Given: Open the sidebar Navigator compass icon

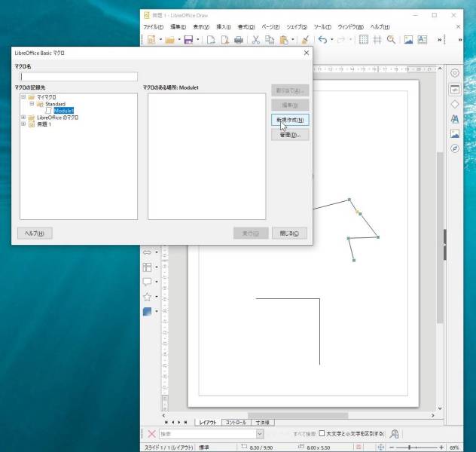Looking at the screenshot, I should coord(455,148).
